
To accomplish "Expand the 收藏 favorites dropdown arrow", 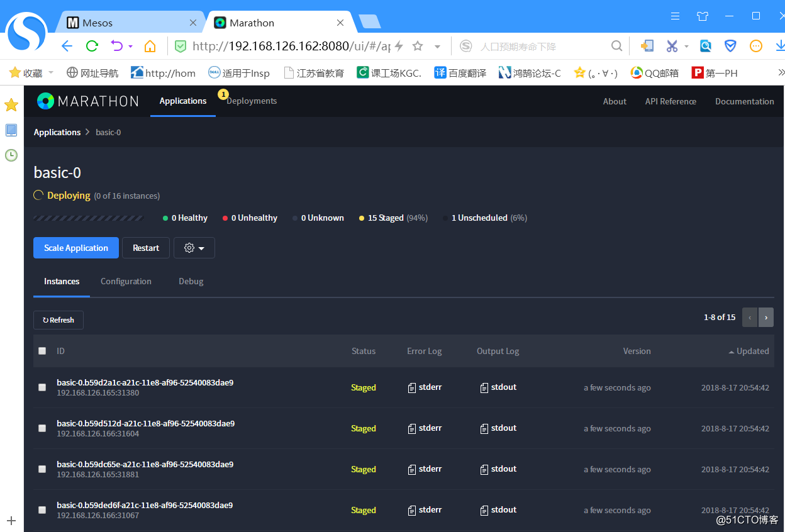I will tap(51, 73).
